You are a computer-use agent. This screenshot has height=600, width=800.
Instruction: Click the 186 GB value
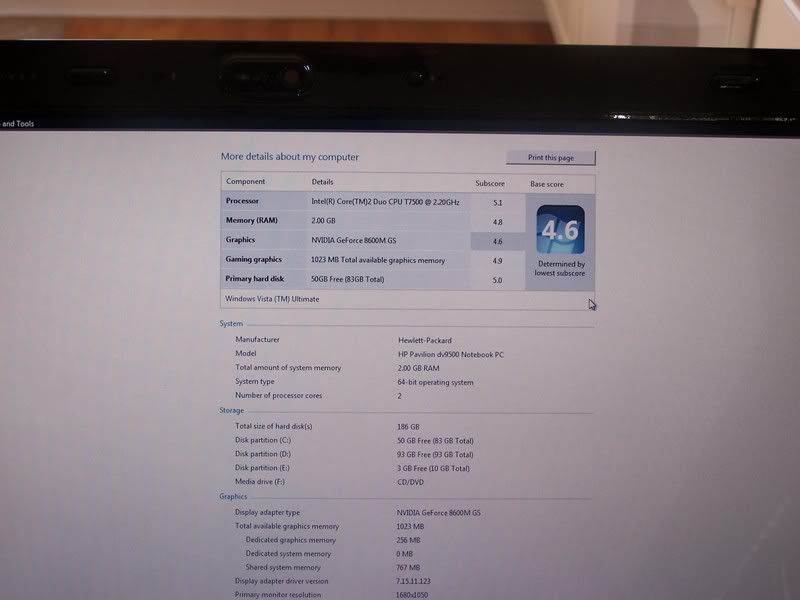[408, 427]
